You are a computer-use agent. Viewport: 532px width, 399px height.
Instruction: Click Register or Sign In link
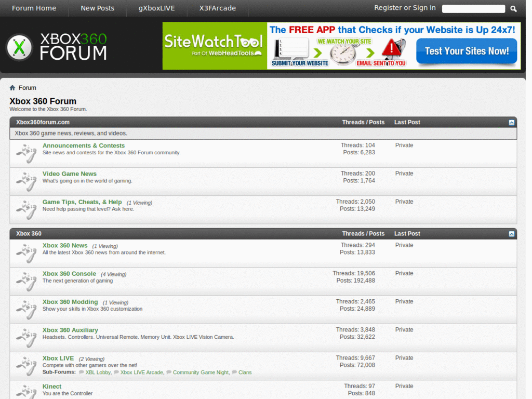[405, 8]
